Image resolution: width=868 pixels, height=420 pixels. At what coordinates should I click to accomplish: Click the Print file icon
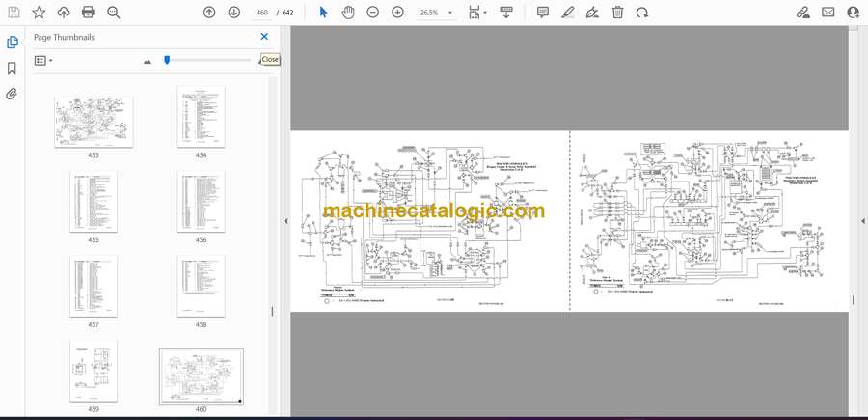tap(88, 13)
